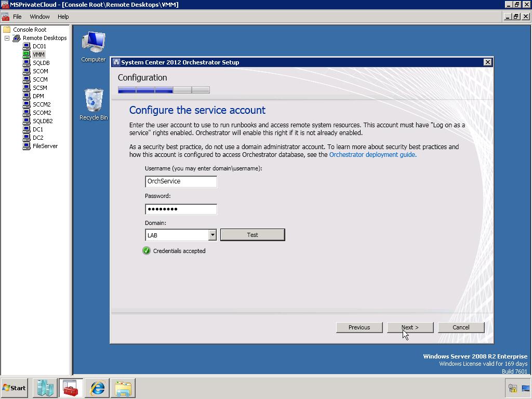
Task: Click the SQLDB computer icon
Action: pos(26,63)
